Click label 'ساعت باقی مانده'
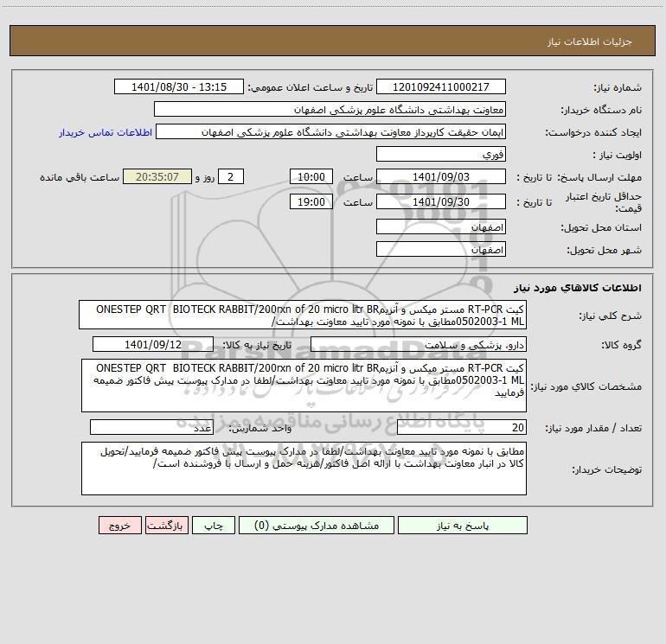This screenshot has height=644, width=666. click(80, 177)
